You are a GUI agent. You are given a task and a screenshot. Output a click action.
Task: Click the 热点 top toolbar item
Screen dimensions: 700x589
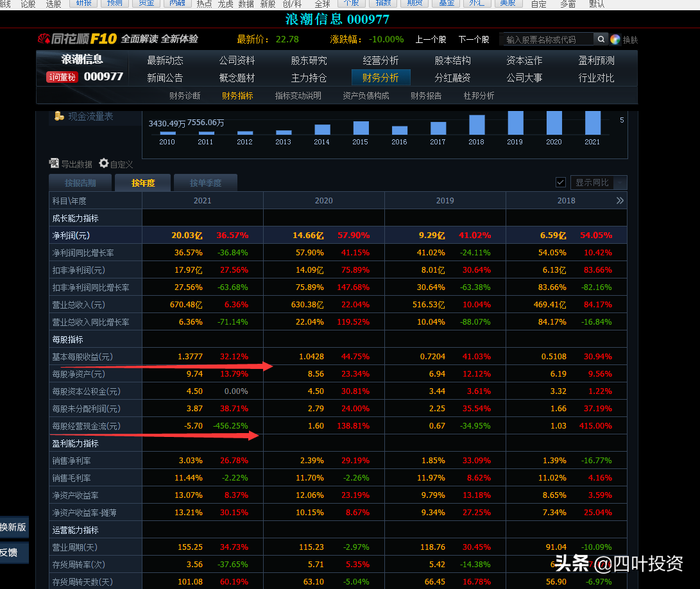point(205,4)
